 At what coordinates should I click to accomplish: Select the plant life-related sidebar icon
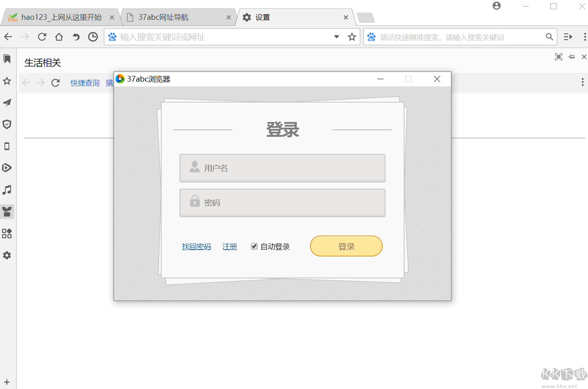pyautogui.click(x=7, y=212)
